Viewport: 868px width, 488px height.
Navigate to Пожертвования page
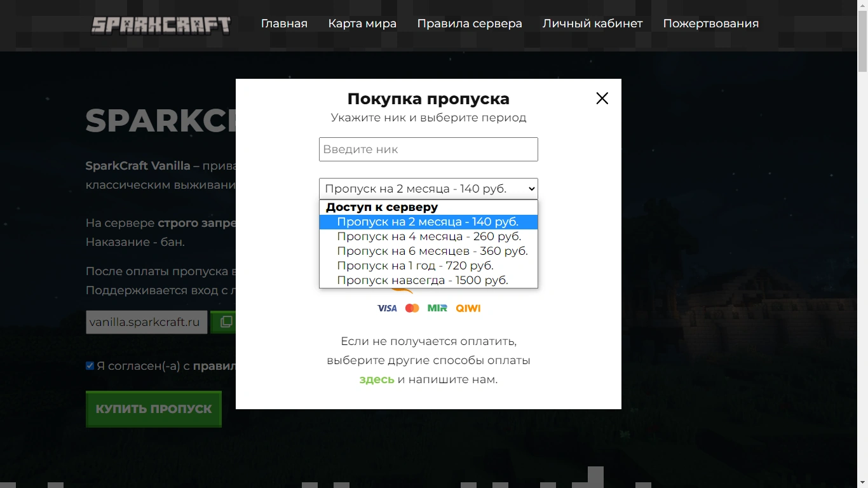pyautogui.click(x=711, y=24)
